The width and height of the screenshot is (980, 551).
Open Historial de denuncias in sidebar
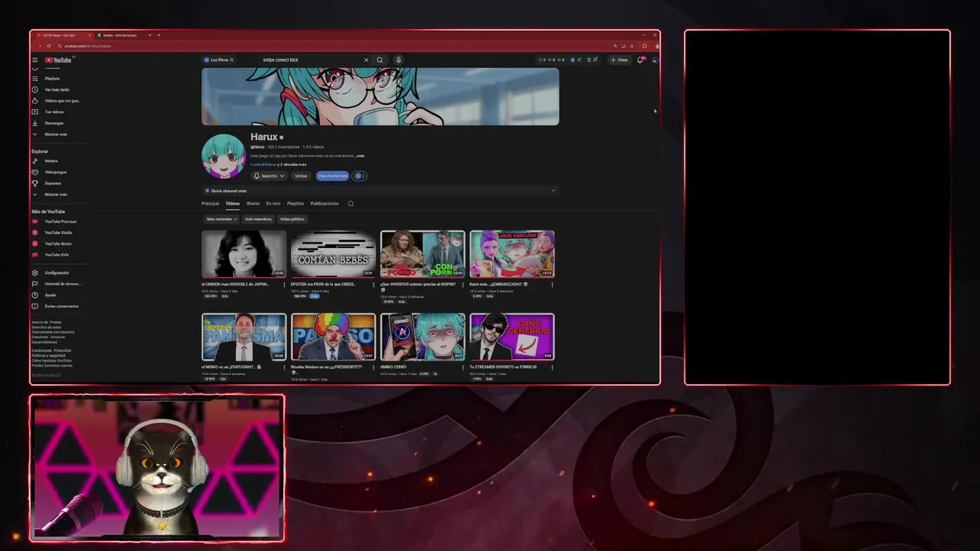[x=62, y=284]
